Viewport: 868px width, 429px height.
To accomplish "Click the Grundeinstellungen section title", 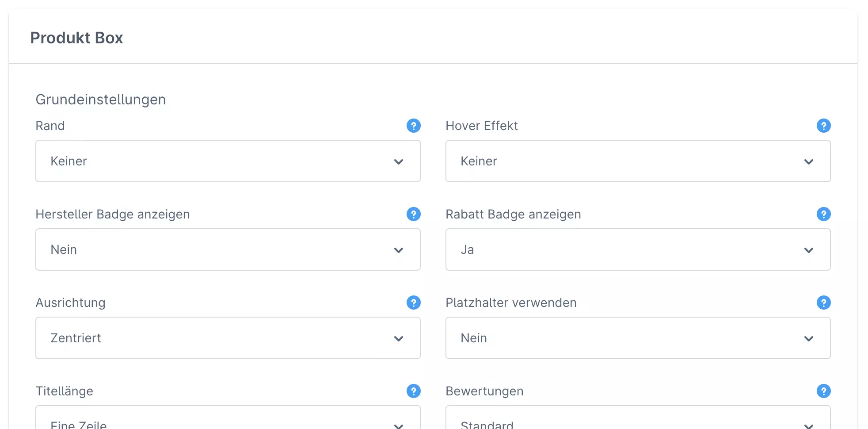I will (x=101, y=100).
